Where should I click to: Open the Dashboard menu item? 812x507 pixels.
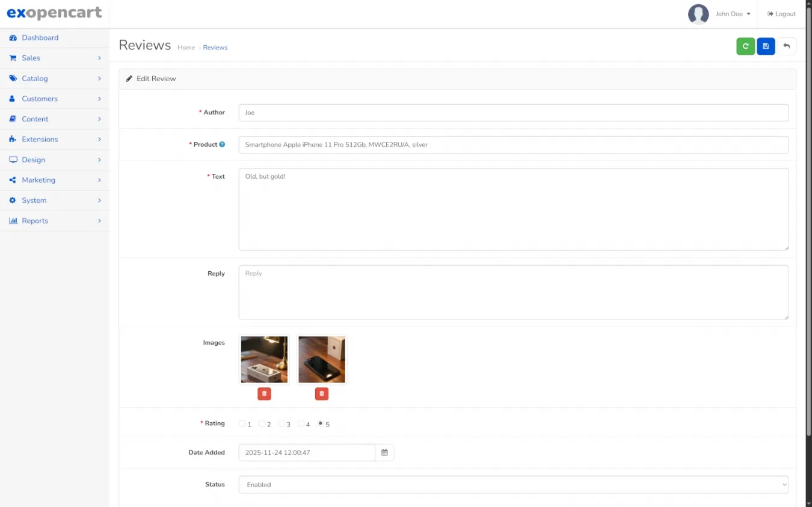40,37
